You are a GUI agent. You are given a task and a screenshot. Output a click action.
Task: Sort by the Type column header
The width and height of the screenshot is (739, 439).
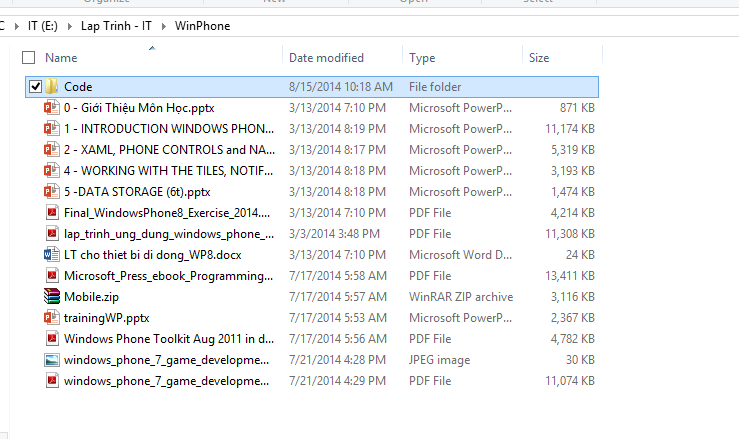click(x=422, y=58)
